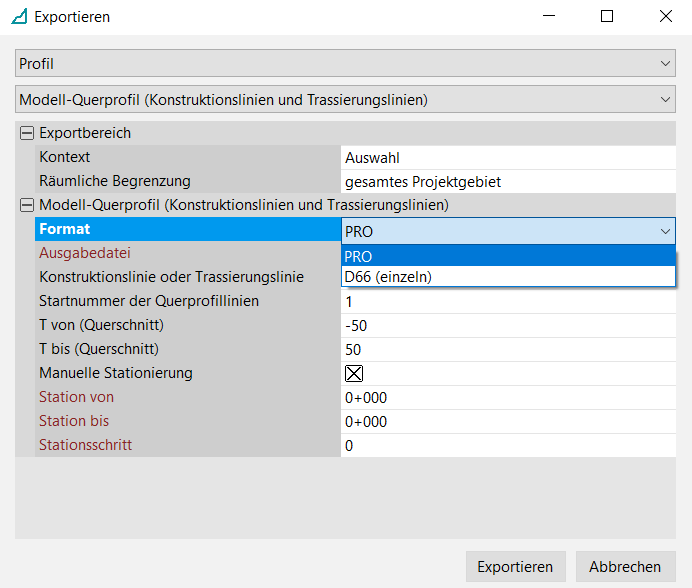Click the Räumliche Begrenzung value field

click(508, 182)
